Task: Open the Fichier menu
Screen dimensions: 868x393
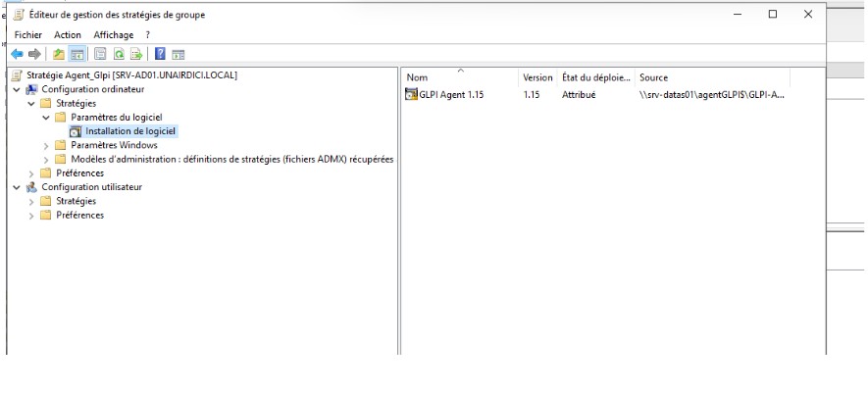Action: click(28, 35)
